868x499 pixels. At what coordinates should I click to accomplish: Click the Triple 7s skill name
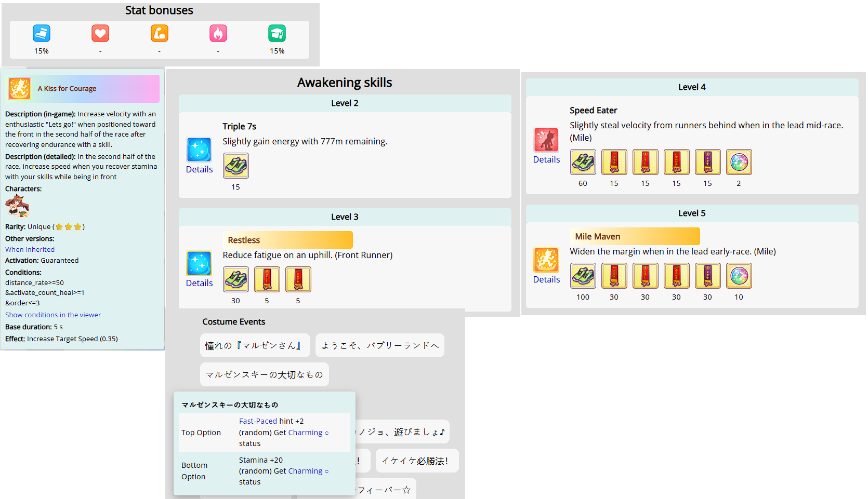point(240,126)
